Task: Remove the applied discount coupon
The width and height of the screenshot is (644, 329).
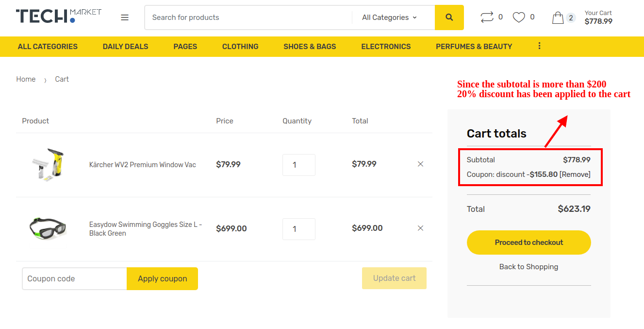Action: point(575,174)
